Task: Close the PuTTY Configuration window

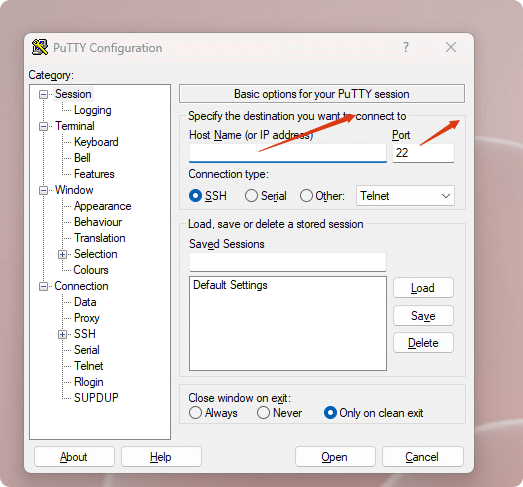Action: coord(451,47)
